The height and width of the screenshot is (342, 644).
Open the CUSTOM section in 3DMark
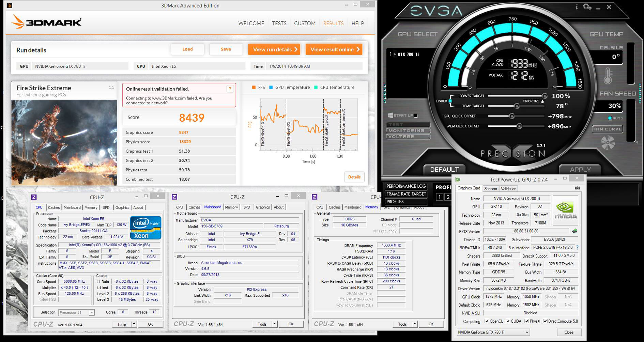tap(305, 23)
